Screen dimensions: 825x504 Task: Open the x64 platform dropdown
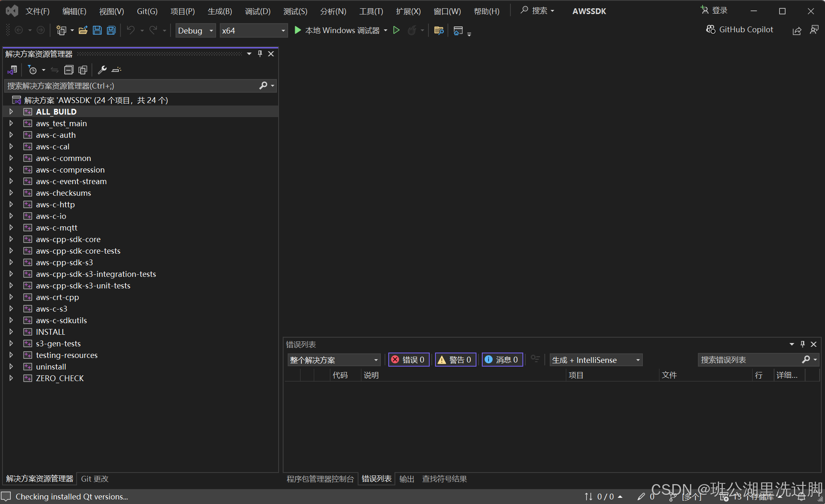pos(253,30)
